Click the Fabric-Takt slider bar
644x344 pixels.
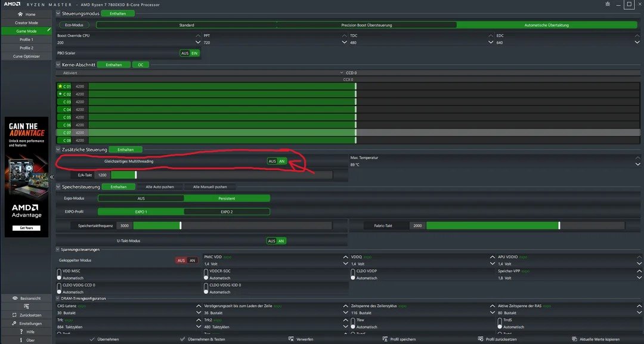(x=525, y=226)
